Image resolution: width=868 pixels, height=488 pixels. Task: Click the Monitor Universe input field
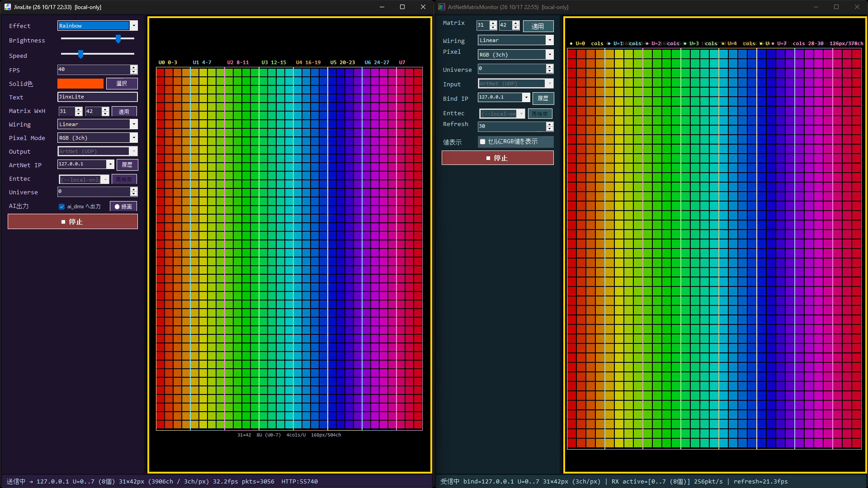[512, 69]
